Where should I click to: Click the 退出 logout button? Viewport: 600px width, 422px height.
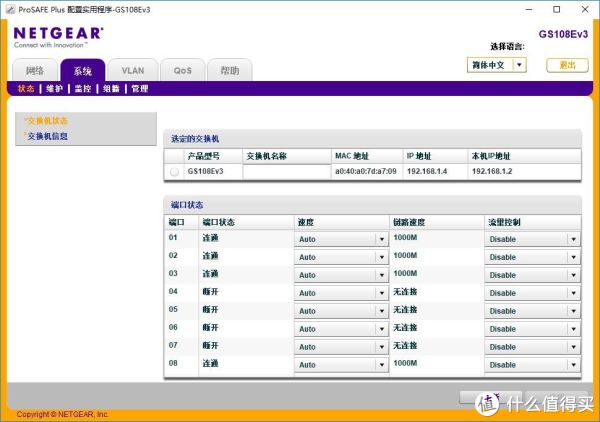coord(567,65)
